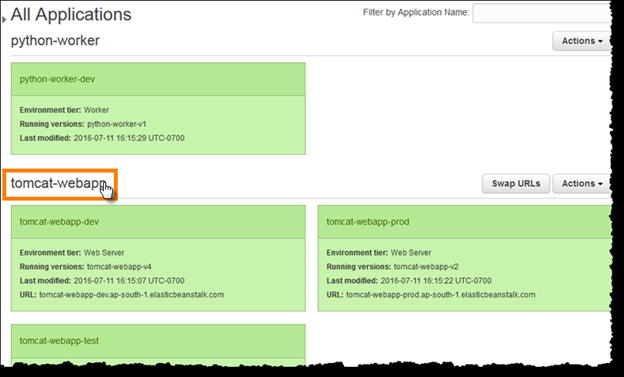The width and height of the screenshot is (624, 377).
Task: Click the python-worker-dev card body
Action: (158, 125)
